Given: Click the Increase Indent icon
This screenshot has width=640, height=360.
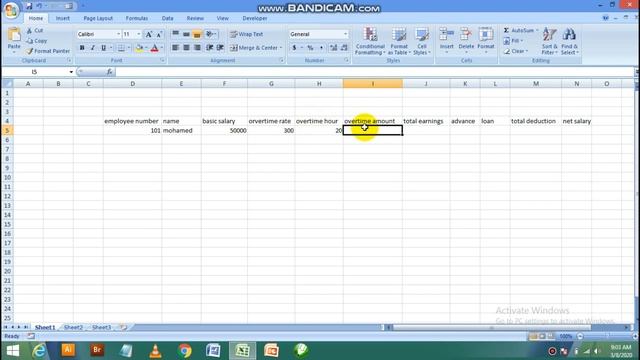Looking at the screenshot, I should click(x=220, y=48).
